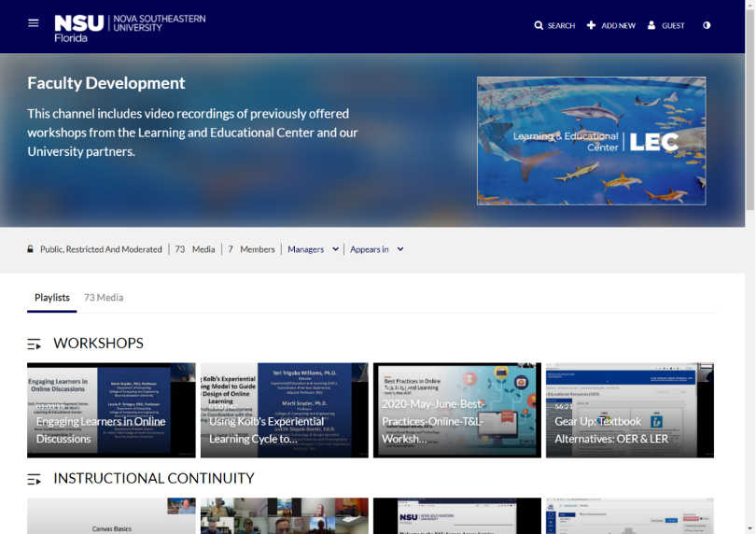Open Engaging Learners in Online Discussions video
756x534 pixels.
(111, 410)
